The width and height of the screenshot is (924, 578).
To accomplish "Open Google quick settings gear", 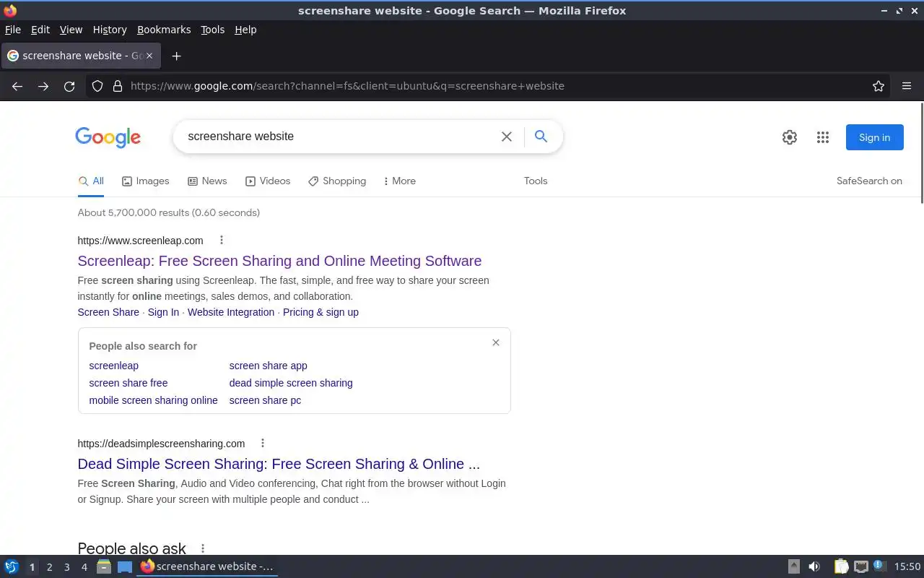I will [x=790, y=137].
